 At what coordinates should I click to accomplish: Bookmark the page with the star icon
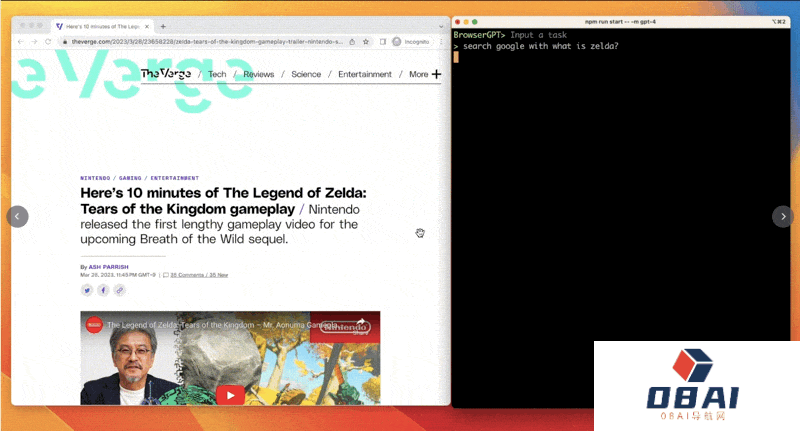click(x=366, y=42)
